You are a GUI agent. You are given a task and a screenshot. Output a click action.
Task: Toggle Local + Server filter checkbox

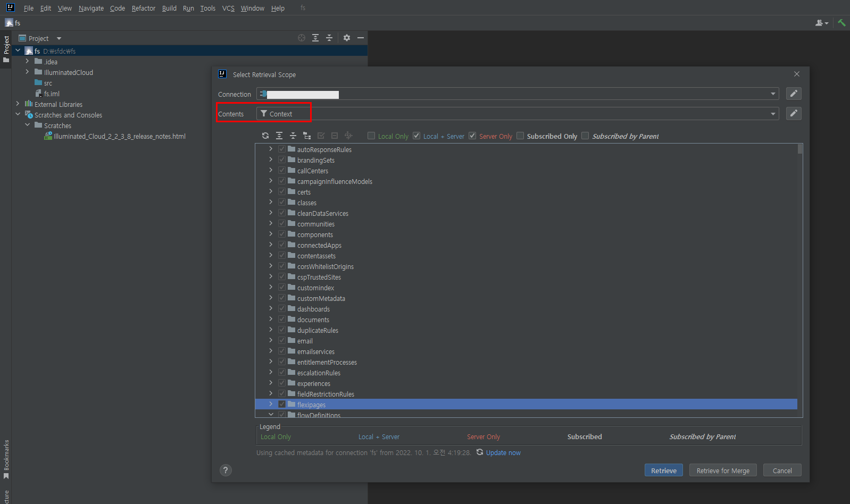(416, 136)
